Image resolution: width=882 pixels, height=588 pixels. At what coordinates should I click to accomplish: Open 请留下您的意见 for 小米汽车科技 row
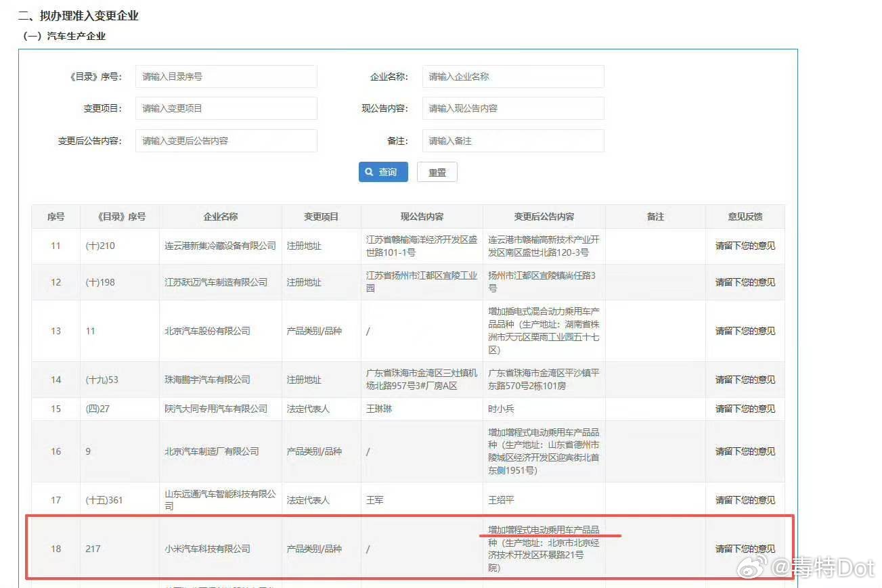pyautogui.click(x=745, y=549)
